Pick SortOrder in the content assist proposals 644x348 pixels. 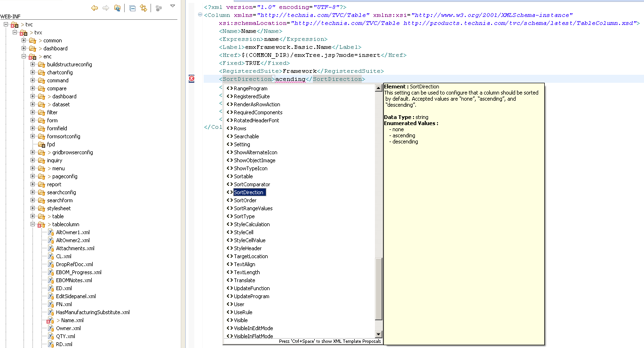point(245,200)
